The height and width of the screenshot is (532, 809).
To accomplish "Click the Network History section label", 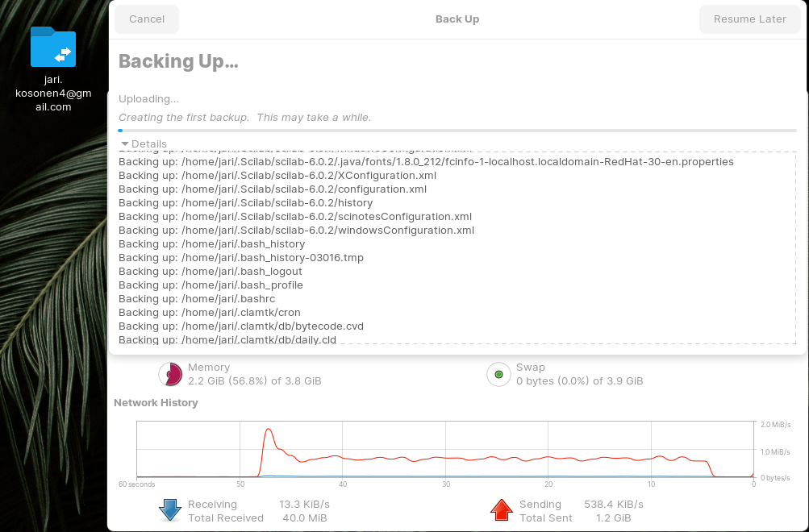I will click(156, 402).
